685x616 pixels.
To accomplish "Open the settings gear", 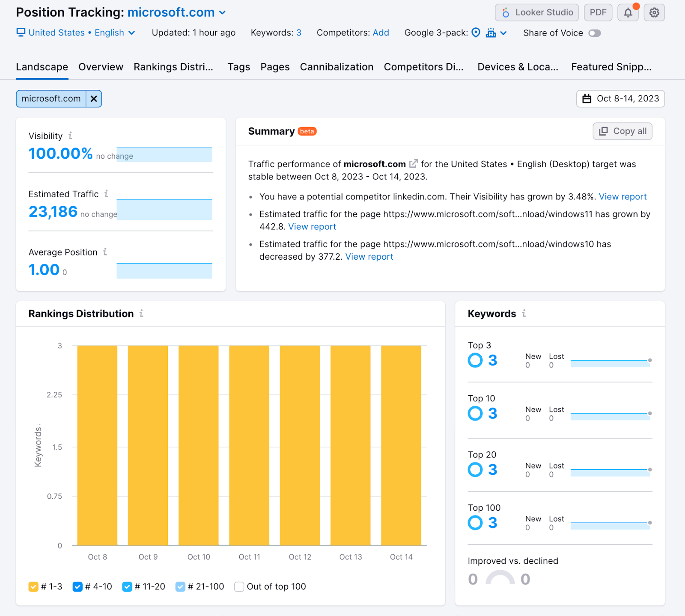I will point(654,12).
